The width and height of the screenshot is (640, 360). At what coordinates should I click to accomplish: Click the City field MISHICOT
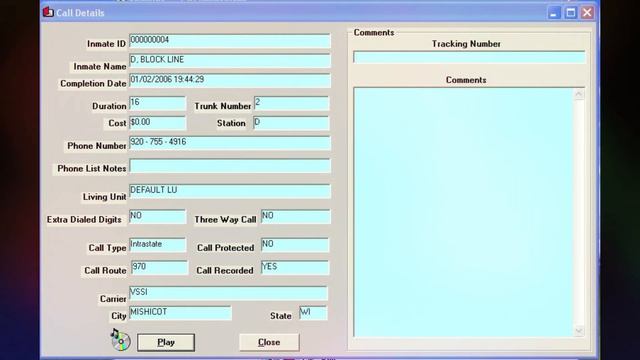[180, 313]
